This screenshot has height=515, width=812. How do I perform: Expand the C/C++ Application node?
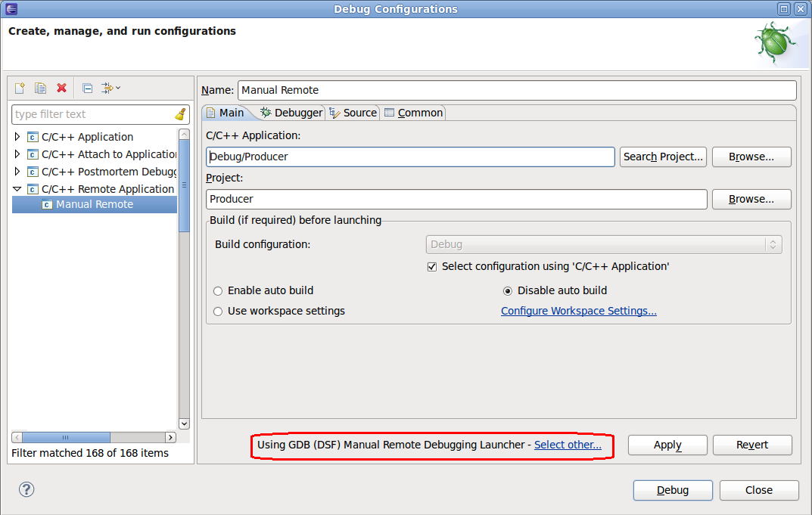pos(17,137)
